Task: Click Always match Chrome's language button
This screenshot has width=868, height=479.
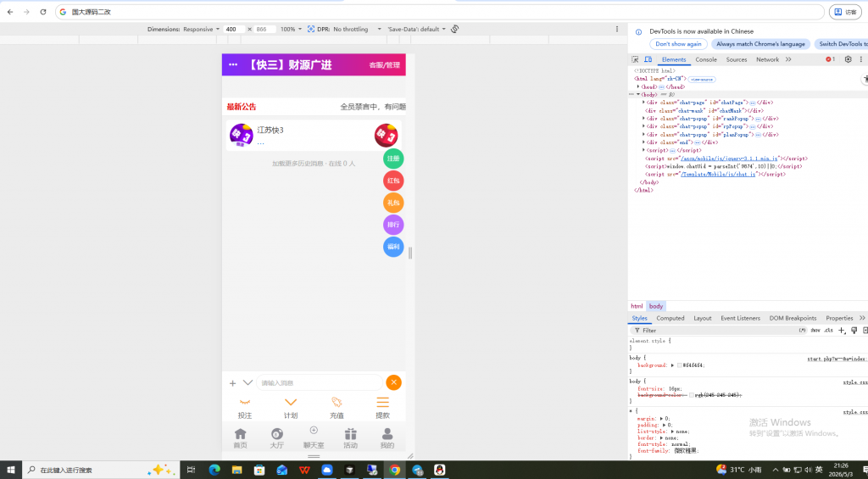Action: click(x=760, y=44)
